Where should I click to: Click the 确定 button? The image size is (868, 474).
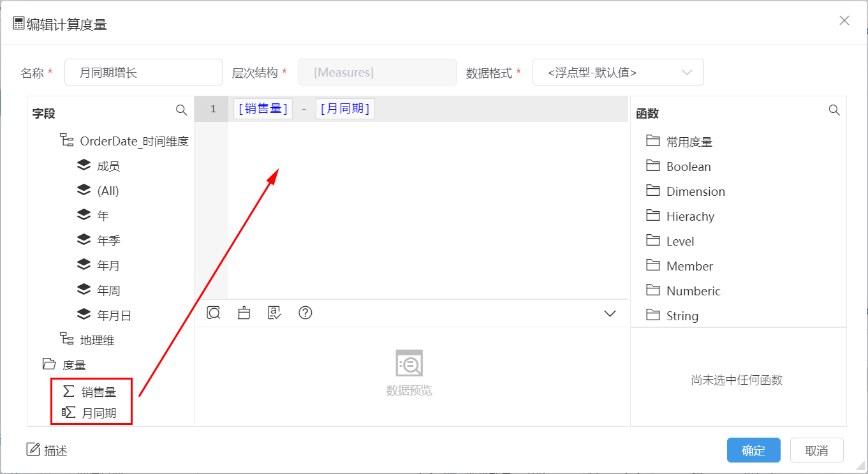click(x=754, y=450)
